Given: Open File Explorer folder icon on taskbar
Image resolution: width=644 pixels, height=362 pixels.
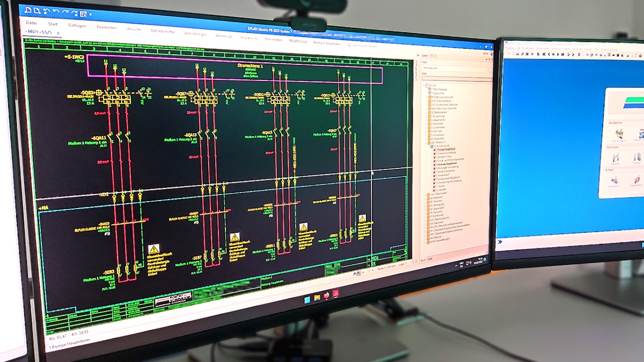Looking at the screenshot, I should click(317, 297).
